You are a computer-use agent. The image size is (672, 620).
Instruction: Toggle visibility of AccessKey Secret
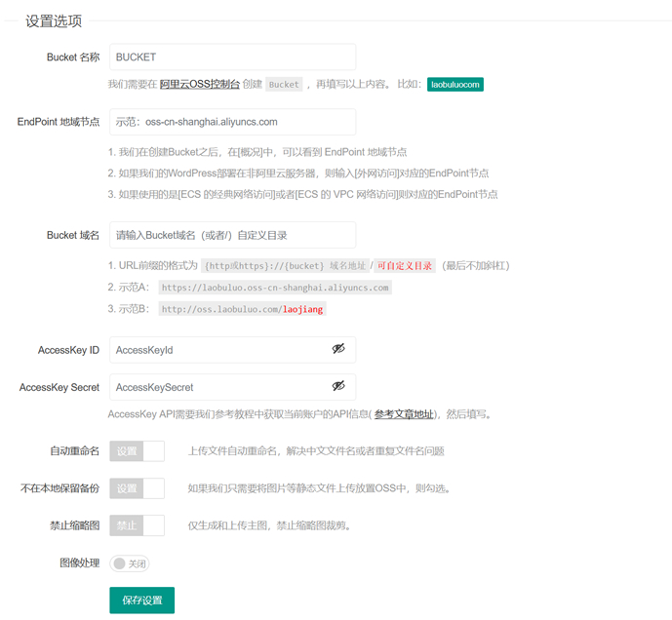coord(338,386)
